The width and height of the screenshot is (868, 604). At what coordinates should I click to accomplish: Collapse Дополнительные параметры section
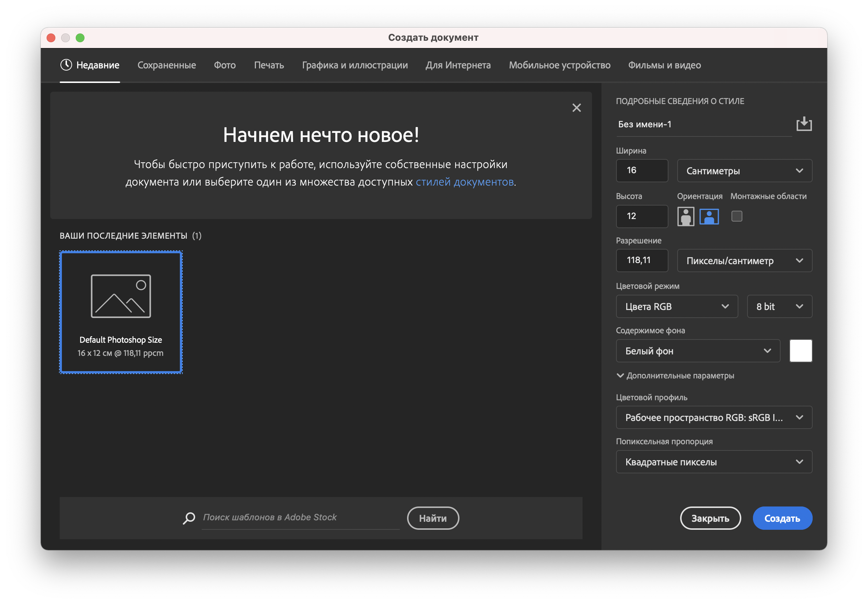click(620, 375)
